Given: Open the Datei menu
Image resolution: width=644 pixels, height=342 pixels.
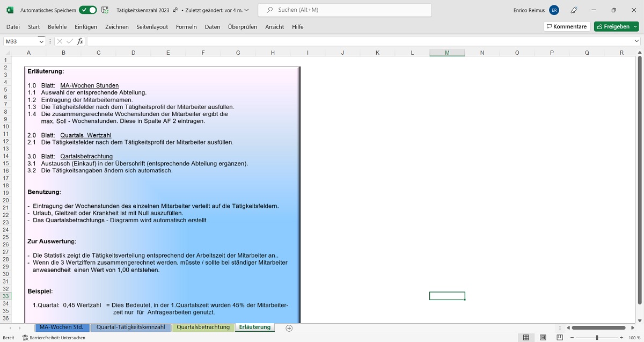Looking at the screenshot, I should [13, 27].
